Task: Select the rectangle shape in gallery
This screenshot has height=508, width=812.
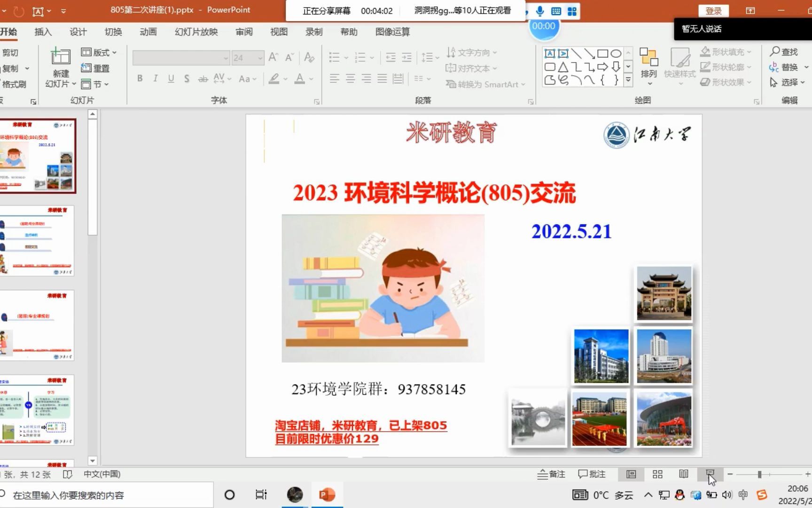Action: point(602,54)
